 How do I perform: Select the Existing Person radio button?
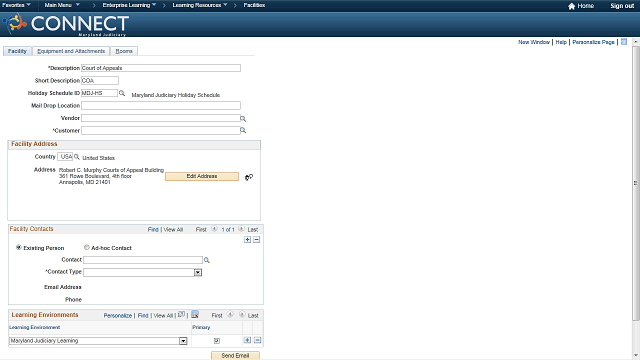[18, 247]
